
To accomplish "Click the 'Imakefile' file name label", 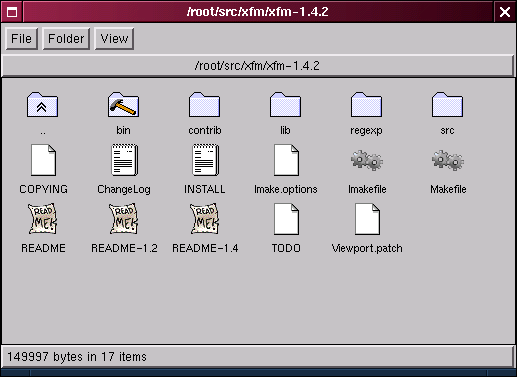I will (x=367, y=189).
